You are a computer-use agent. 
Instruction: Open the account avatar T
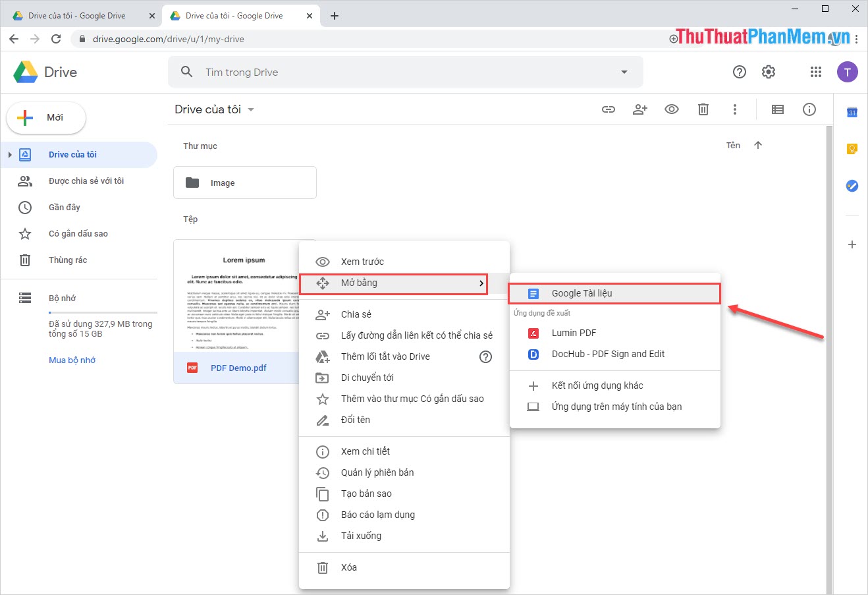pos(848,72)
